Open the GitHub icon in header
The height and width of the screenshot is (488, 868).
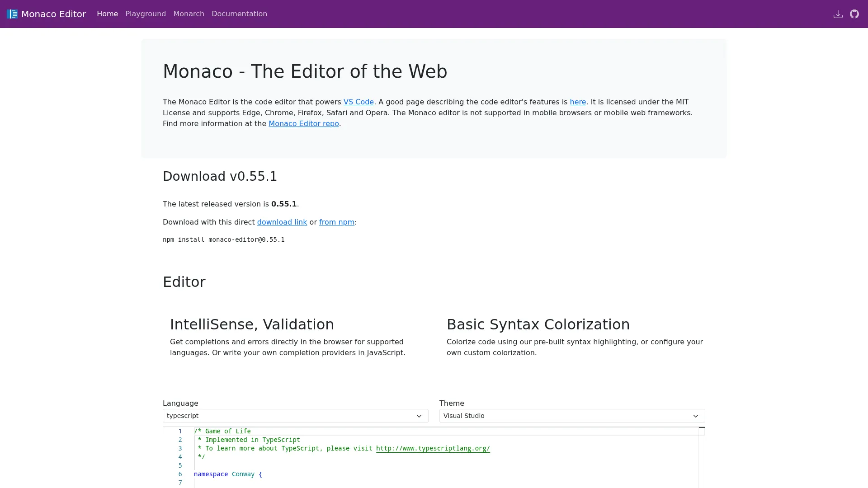[854, 14]
